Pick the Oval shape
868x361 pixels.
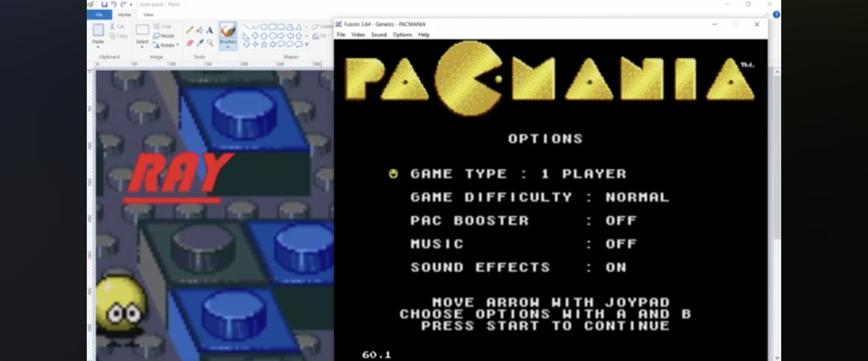point(264,27)
